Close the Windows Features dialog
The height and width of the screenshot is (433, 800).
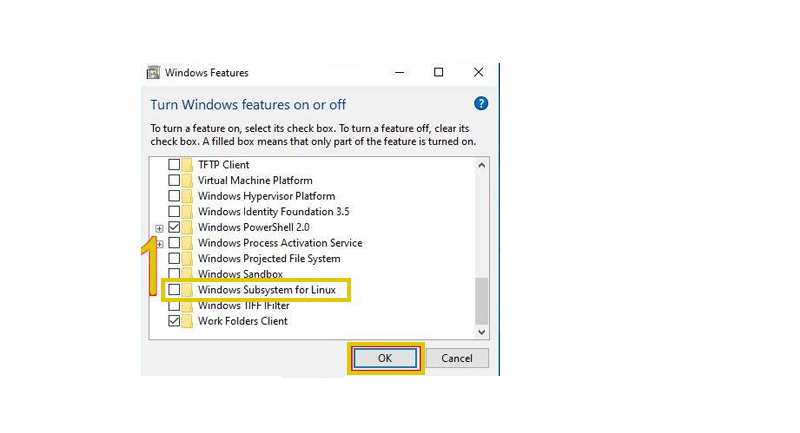tap(478, 72)
